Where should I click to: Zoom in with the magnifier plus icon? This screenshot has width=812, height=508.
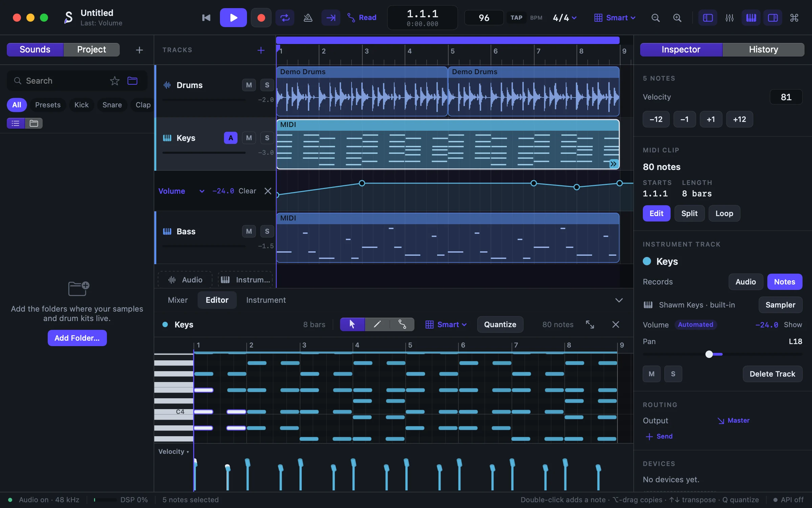[677, 18]
